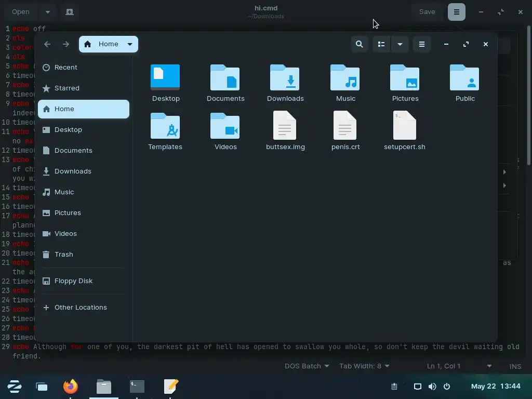The width and height of the screenshot is (532, 399).
Task: Select Desktop in the sidebar
Action: click(84, 129)
